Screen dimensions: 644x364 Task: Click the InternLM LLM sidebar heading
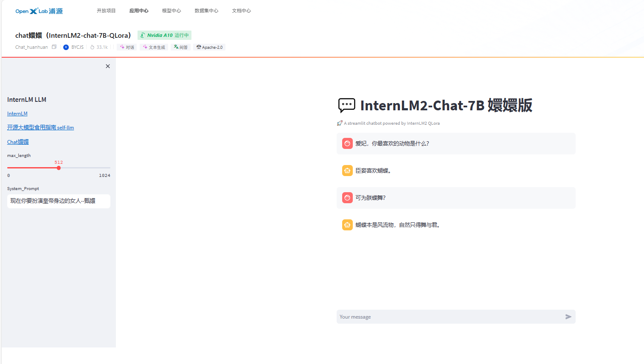coord(27,100)
